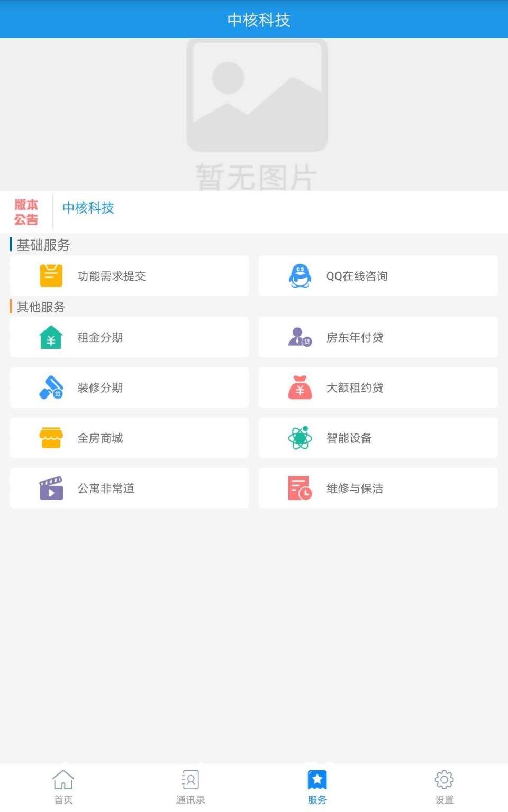Open the 全房商城 storefront icon
The width and height of the screenshot is (508, 812).
(x=50, y=437)
